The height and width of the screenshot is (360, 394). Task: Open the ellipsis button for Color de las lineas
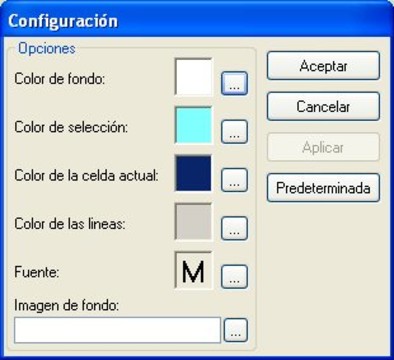pos(234,228)
